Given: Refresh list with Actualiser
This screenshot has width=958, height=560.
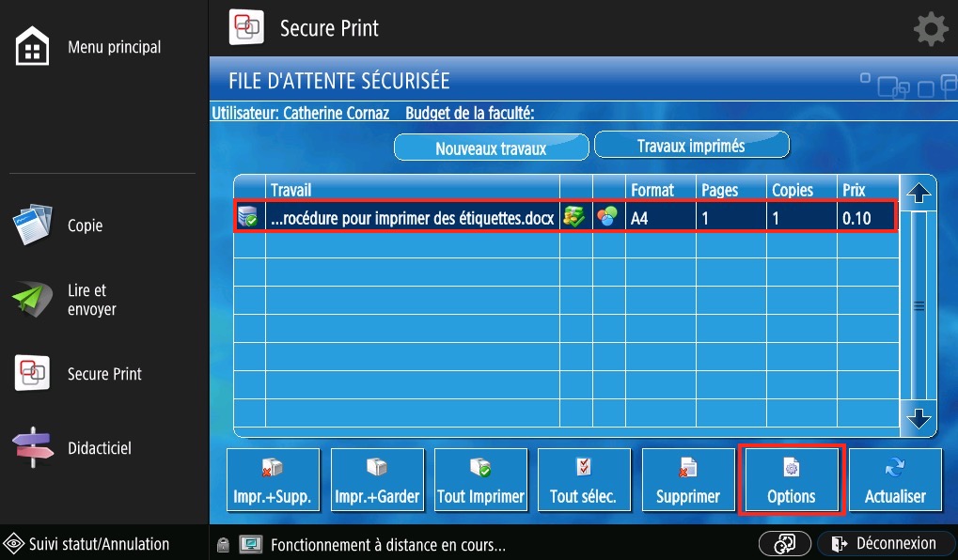Looking at the screenshot, I should click(895, 480).
